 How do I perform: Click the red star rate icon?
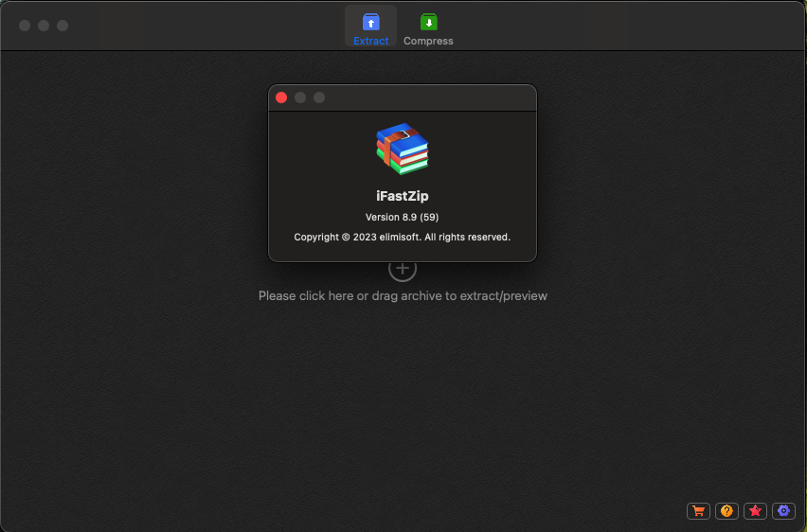pyautogui.click(x=755, y=511)
